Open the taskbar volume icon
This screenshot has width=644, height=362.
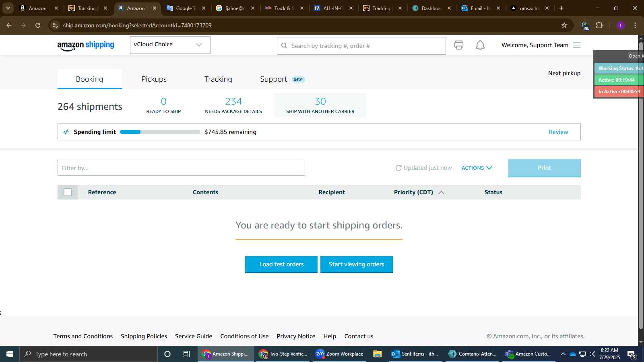[592, 354]
